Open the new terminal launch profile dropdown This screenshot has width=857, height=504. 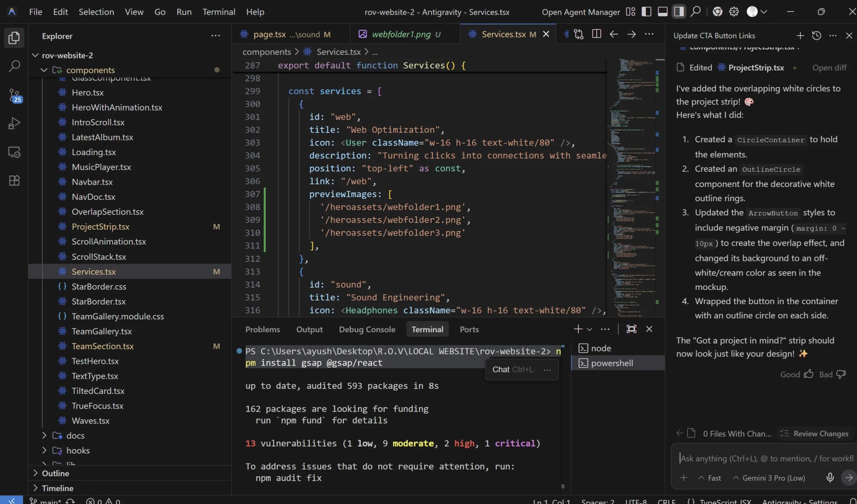590,329
